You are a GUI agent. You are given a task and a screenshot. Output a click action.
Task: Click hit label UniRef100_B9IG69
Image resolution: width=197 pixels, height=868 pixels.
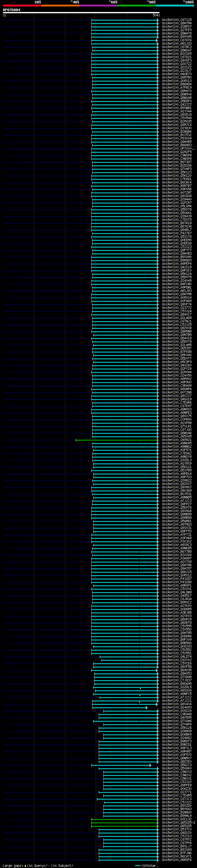tap(177, 850)
